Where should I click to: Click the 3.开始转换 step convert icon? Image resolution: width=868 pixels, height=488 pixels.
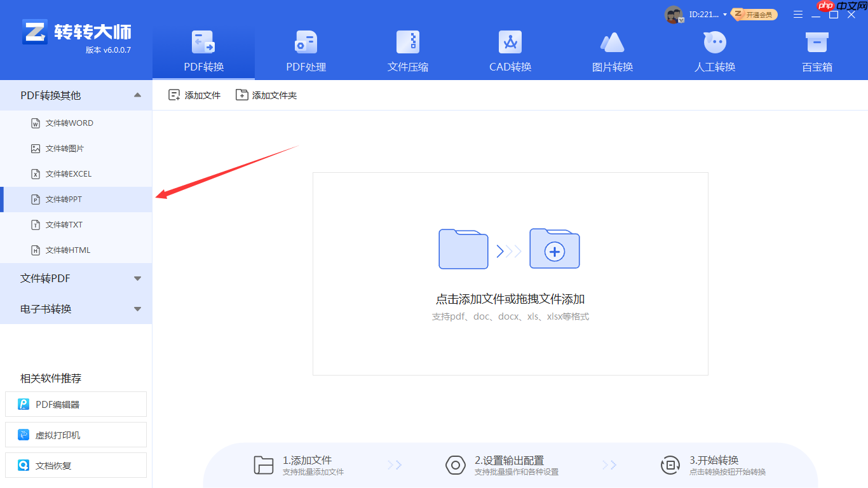(x=670, y=465)
